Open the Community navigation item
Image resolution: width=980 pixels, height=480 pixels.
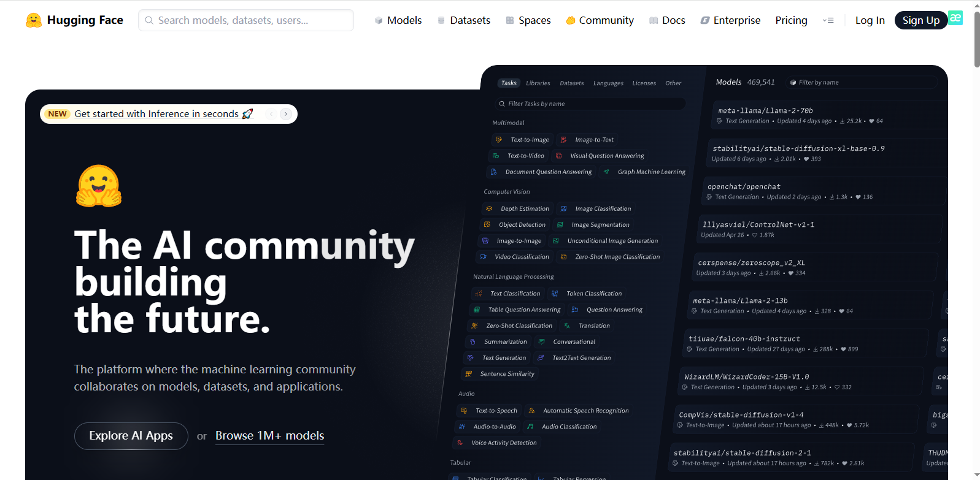(600, 20)
